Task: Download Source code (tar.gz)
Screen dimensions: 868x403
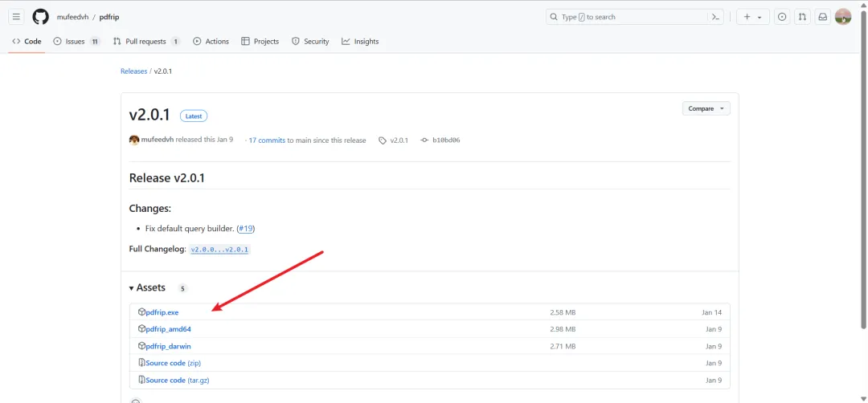Action: click(x=177, y=381)
